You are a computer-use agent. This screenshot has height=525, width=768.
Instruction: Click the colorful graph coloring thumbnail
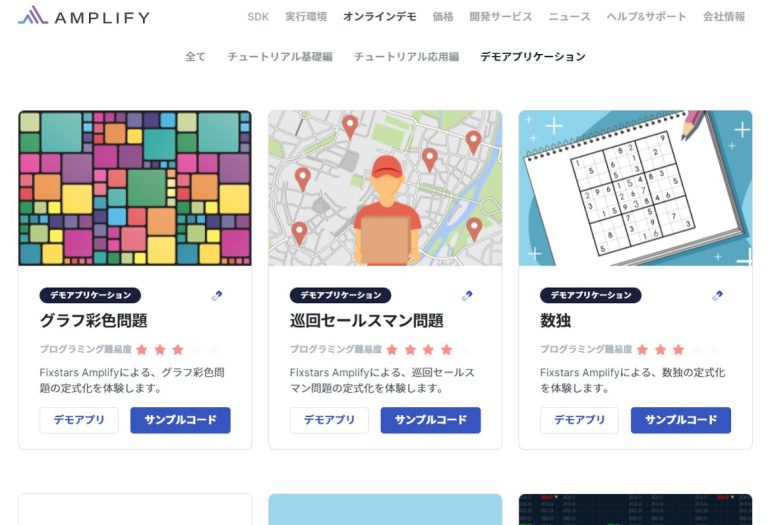(x=135, y=188)
